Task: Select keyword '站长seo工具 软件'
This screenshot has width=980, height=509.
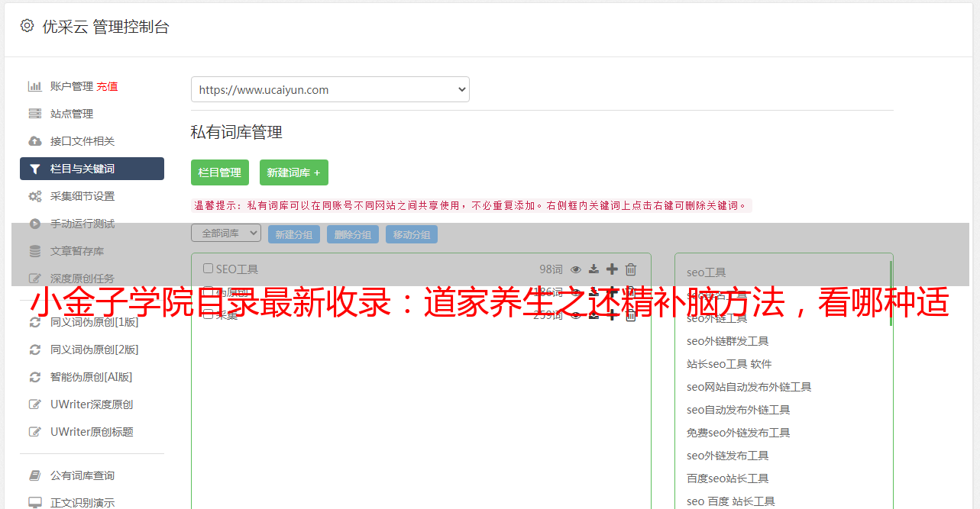Action: point(729,364)
